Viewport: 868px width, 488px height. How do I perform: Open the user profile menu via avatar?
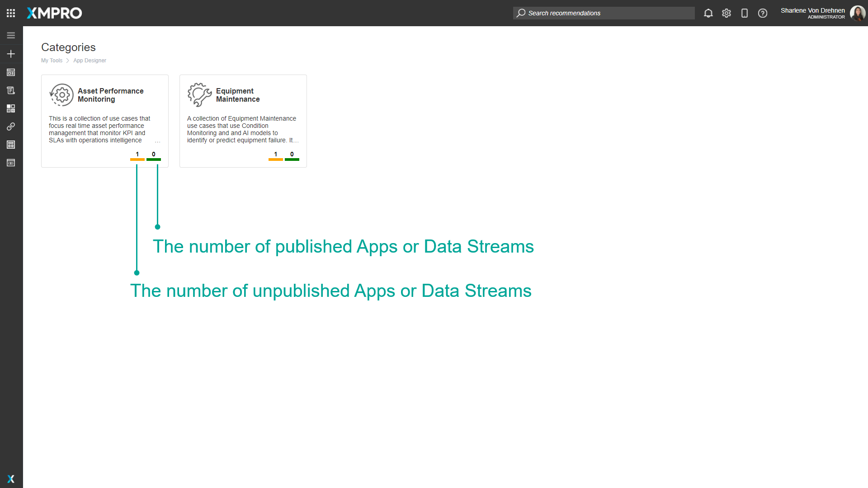(857, 13)
